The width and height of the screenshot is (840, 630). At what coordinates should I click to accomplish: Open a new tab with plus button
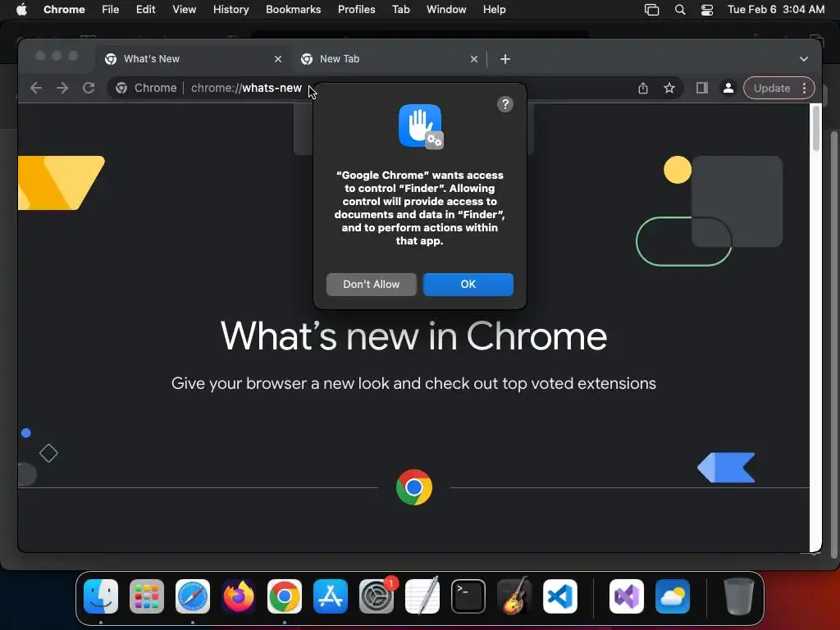pyautogui.click(x=505, y=59)
